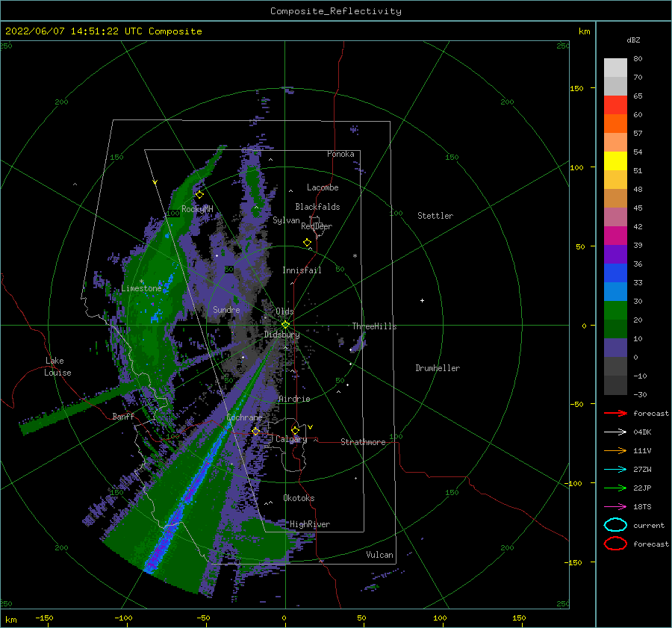The image size is (672, 628).
Task: Click the HighRiver label
Action: point(310,524)
